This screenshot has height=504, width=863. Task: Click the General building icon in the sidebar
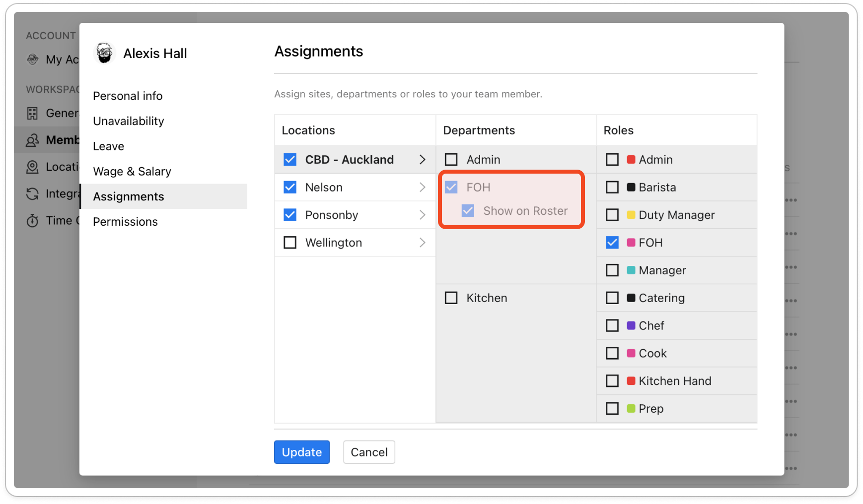coord(32,113)
